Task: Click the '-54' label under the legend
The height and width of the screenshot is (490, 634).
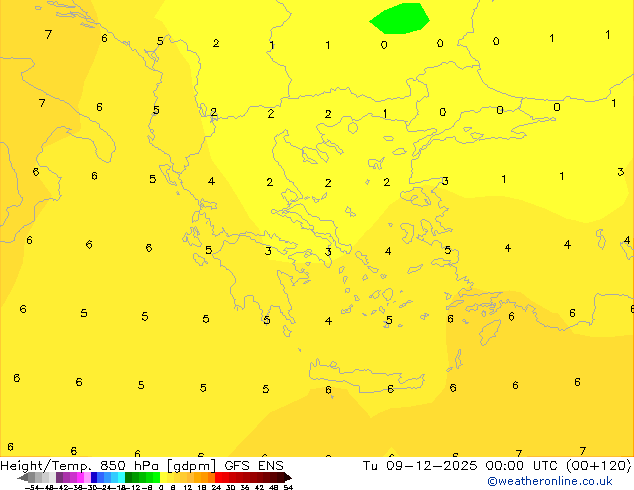Action: coord(32,487)
